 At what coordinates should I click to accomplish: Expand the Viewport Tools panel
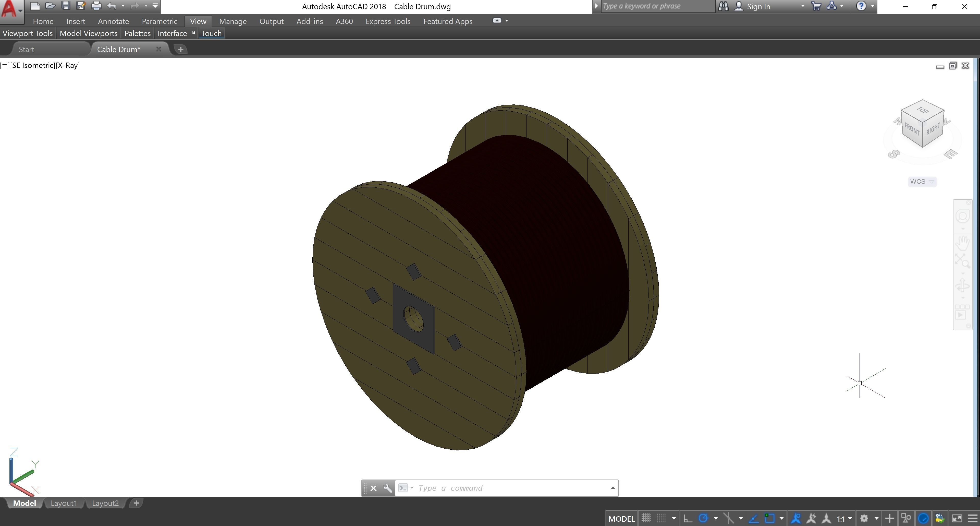pos(28,33)
